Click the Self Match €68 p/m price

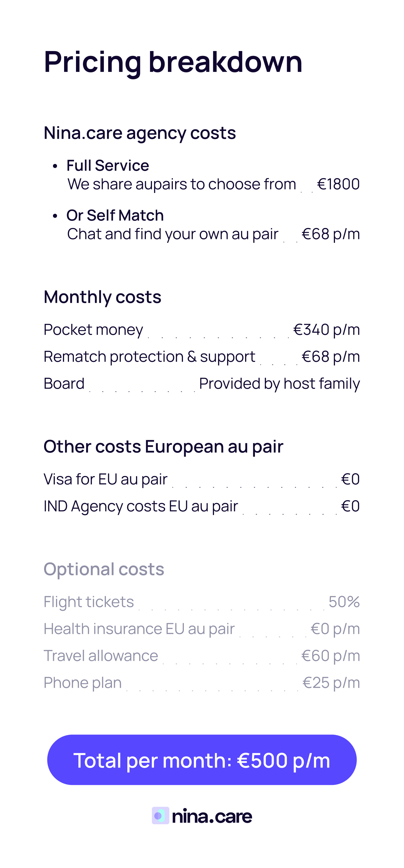click(331, 234)
